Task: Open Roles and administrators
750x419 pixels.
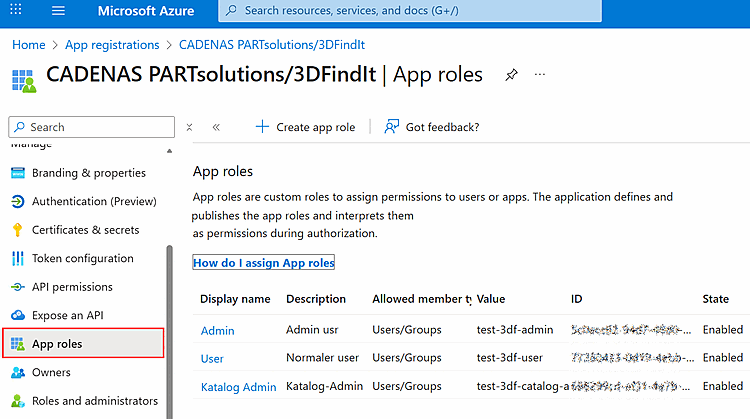Action: tap(95, 401)
